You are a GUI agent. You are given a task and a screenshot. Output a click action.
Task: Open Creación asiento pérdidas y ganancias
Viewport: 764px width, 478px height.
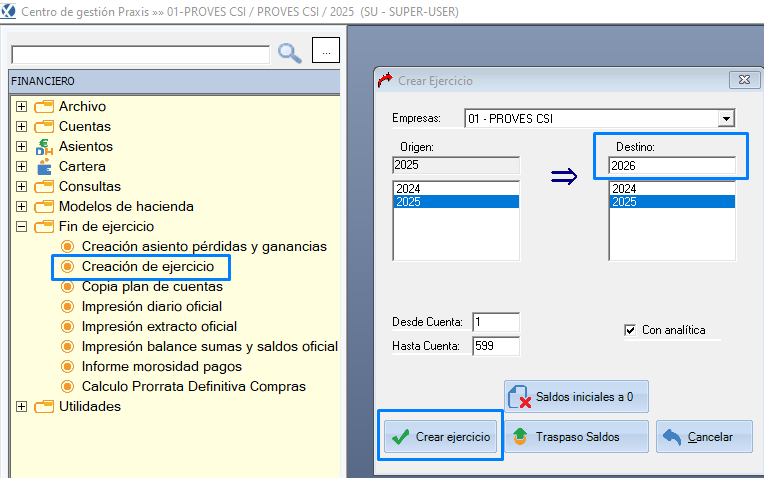coord(204,247)
